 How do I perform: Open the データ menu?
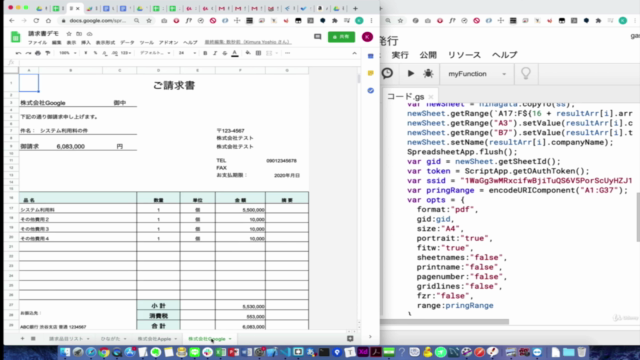127,42
